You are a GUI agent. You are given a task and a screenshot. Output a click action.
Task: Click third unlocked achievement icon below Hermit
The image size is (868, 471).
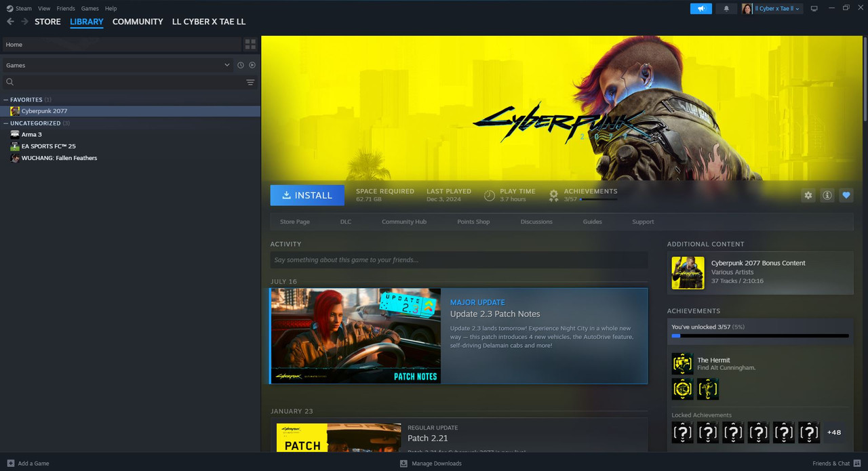707,389
